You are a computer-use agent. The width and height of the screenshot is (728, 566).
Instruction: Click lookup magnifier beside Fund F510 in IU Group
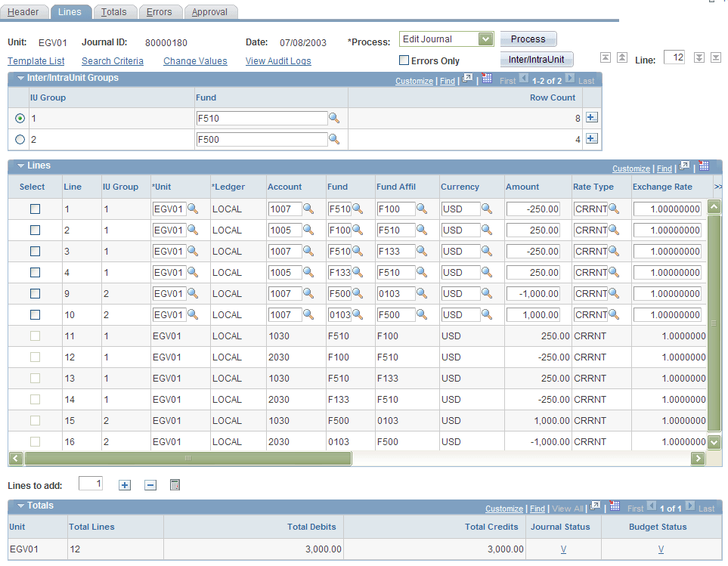(x=333, y=118)
